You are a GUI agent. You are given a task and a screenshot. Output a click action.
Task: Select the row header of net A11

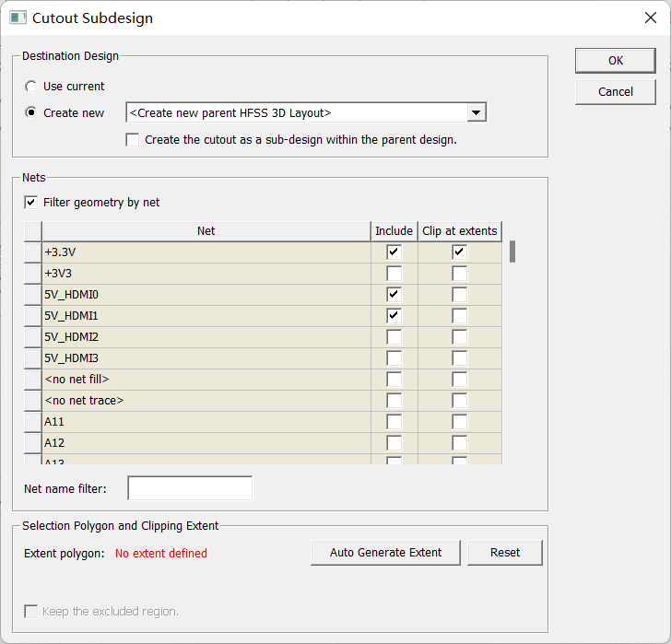pos(32,422)
